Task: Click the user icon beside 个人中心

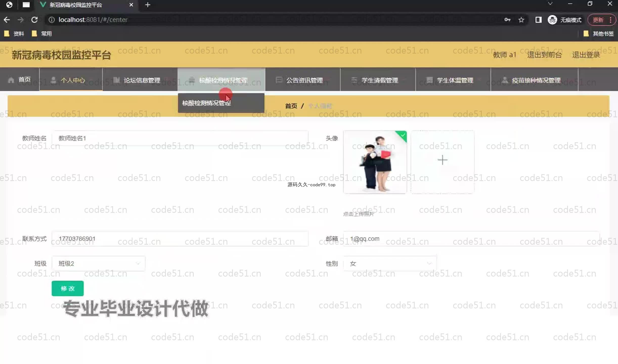Action: [x=53, y=80]
